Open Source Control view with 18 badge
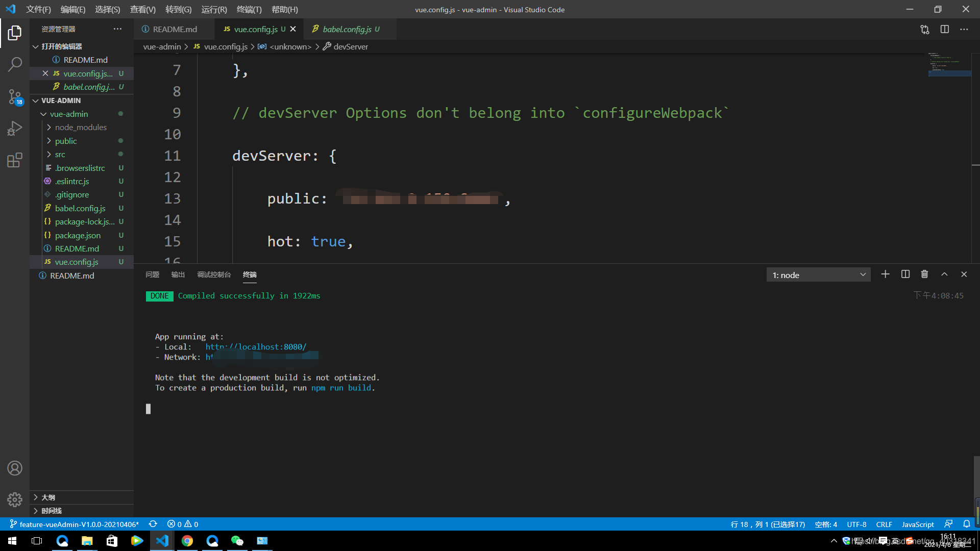This screenshot has height=551, width=980. click(x=15, y=96)
